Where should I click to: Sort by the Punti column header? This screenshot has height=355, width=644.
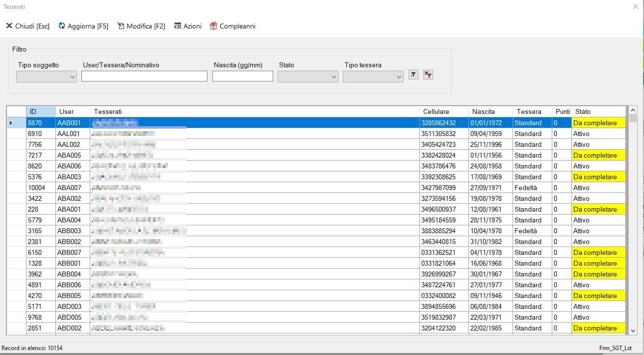562,111
